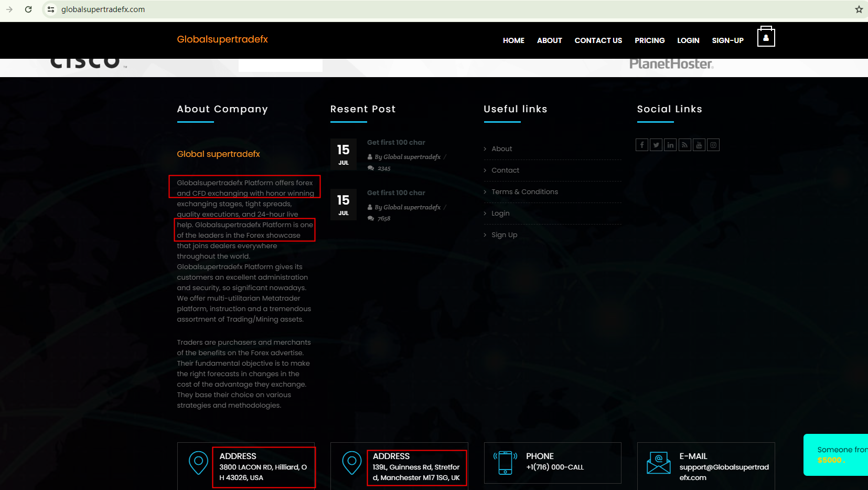Open the PRICING navigation menu item
This screenshot has width=868, height=490.
(649, 40)
